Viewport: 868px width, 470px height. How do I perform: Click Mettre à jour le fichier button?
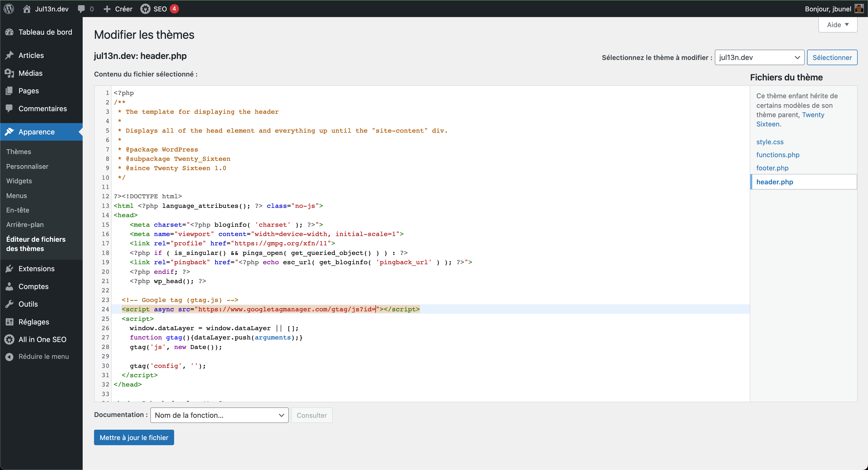click(134, 437)
